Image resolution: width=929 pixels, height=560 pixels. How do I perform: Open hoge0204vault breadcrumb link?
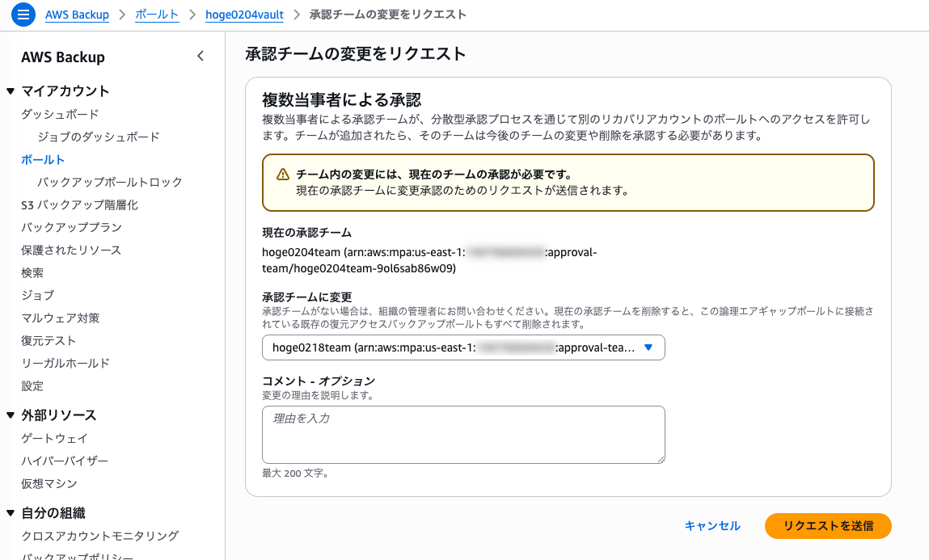click(x=244, y=15)
